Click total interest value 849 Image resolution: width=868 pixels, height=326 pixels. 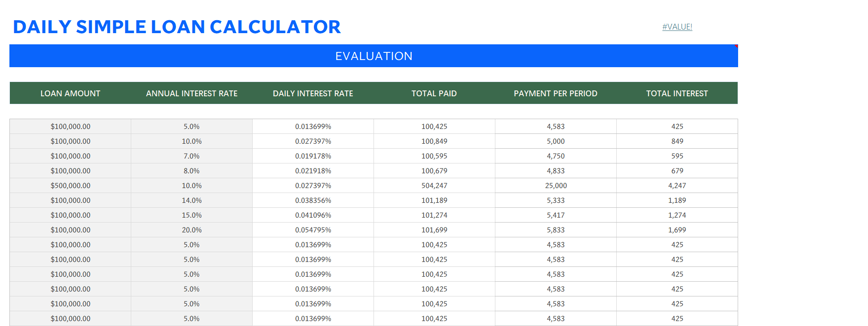(x=677, y=141)
